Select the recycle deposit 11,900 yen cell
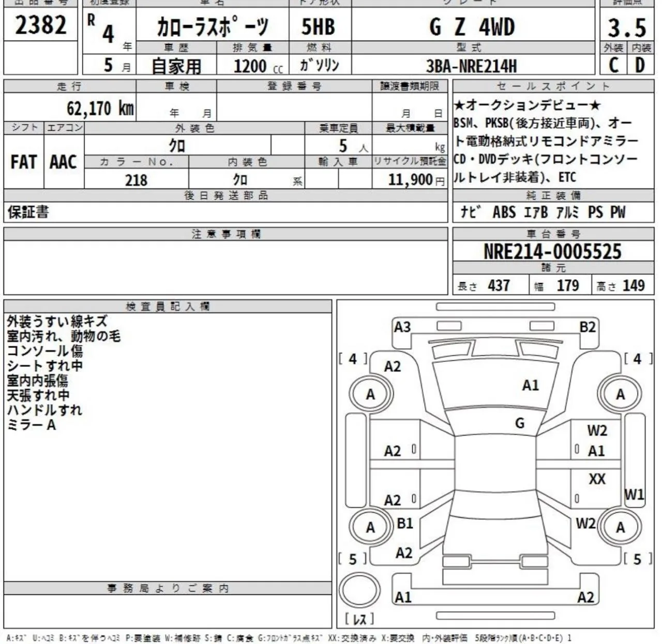The image size is (662, 644). click(410, 179)
